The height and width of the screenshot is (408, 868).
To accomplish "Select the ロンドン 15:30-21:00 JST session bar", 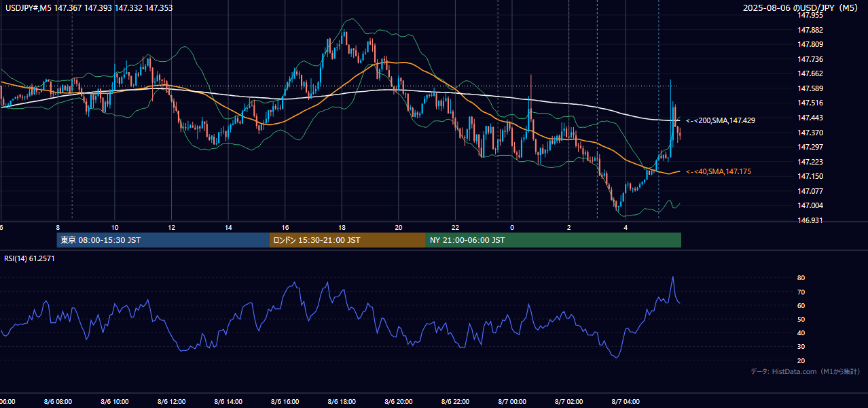I will 348,240.
